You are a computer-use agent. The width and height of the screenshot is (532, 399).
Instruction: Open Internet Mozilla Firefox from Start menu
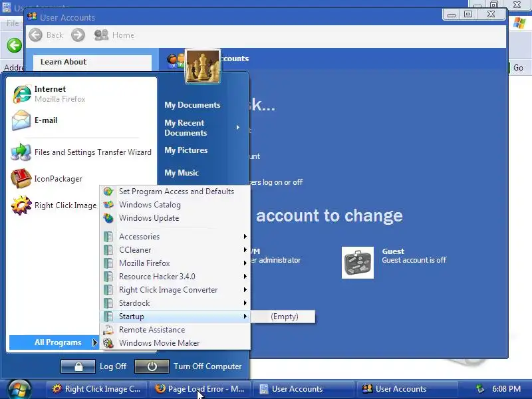[x=81, y=94]
